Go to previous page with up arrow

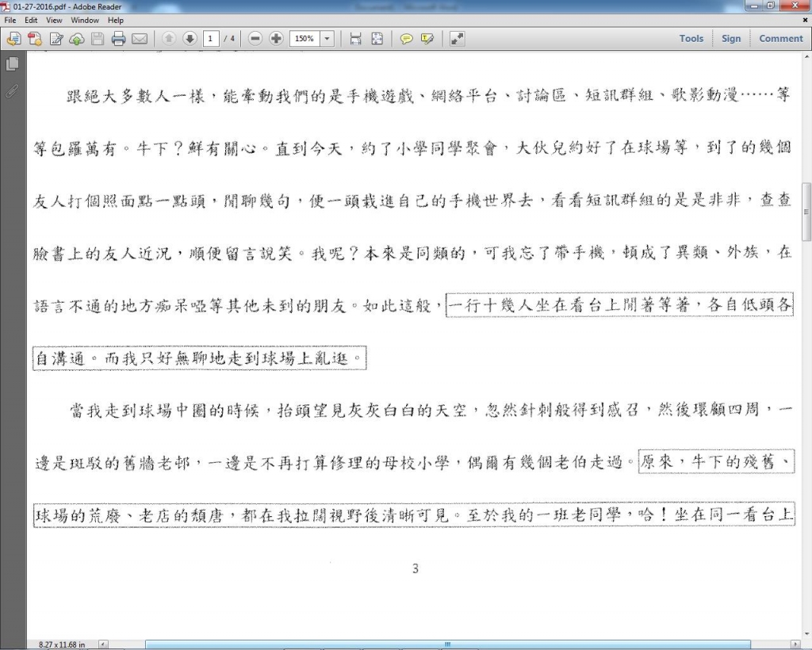coord(169,38)
